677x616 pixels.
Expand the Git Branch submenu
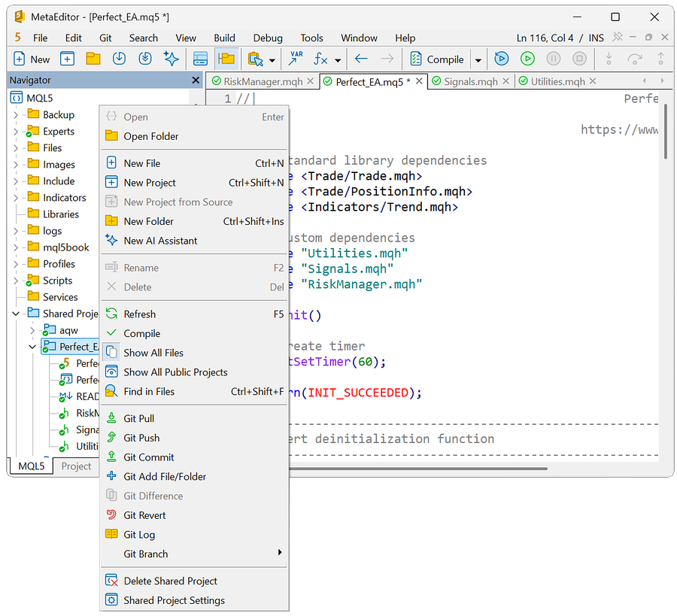click(x=194, y=554)
